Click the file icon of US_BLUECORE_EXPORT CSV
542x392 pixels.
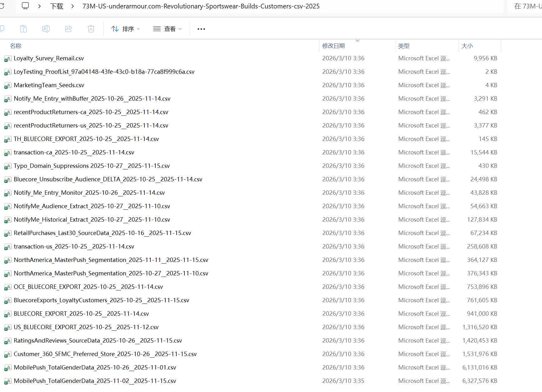tap(8, 328)
